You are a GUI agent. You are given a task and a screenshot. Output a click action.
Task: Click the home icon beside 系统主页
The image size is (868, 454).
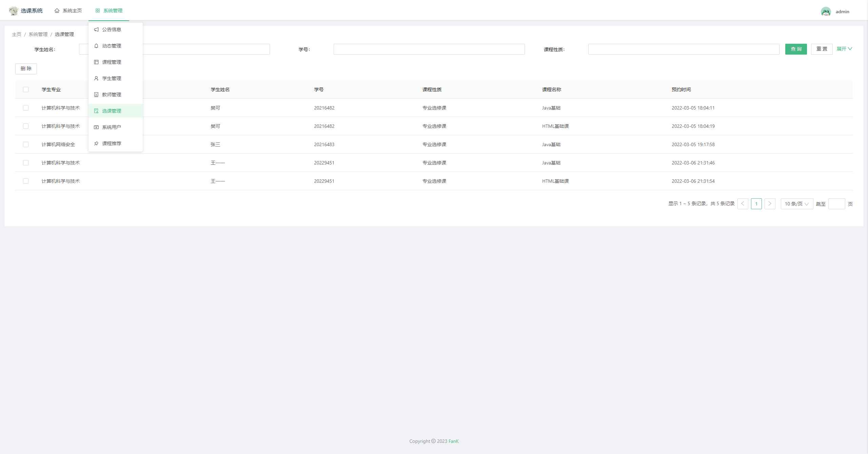pos(57,11)
